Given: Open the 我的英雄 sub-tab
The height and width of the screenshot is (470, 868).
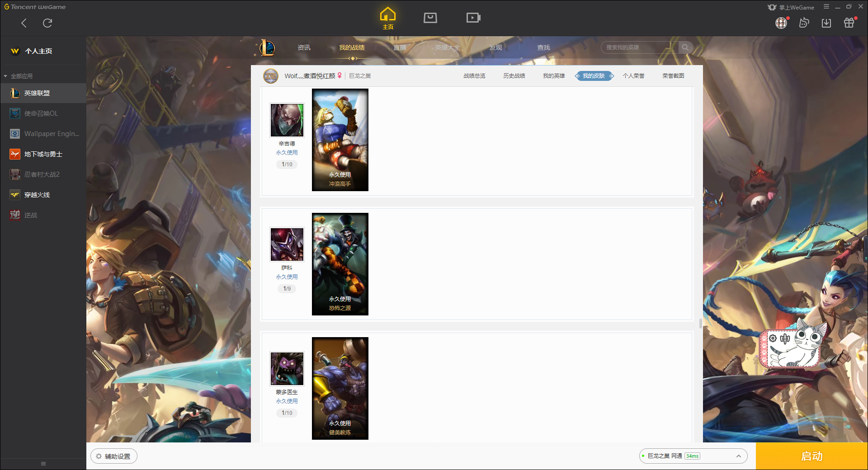Looking at the screenshot, I should point(554,76).
